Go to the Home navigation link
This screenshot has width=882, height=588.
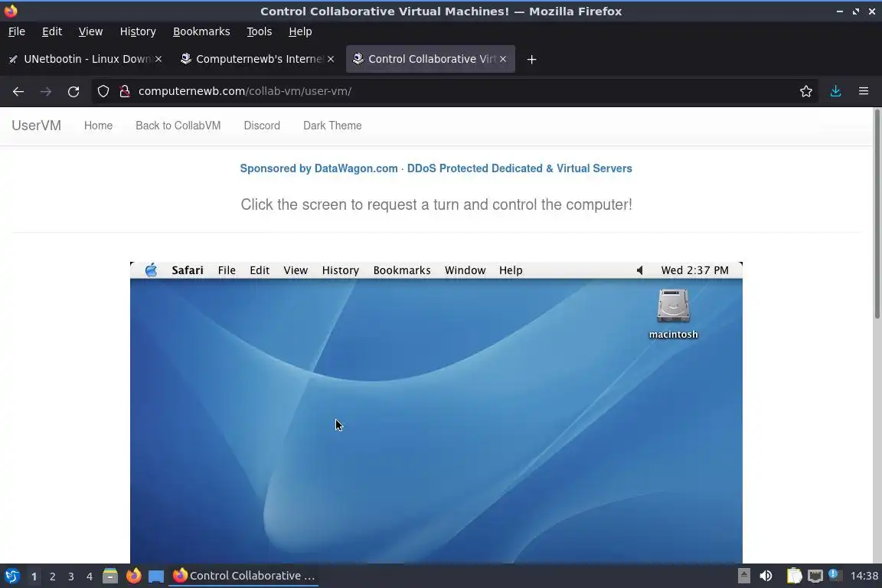click(99, 126)
